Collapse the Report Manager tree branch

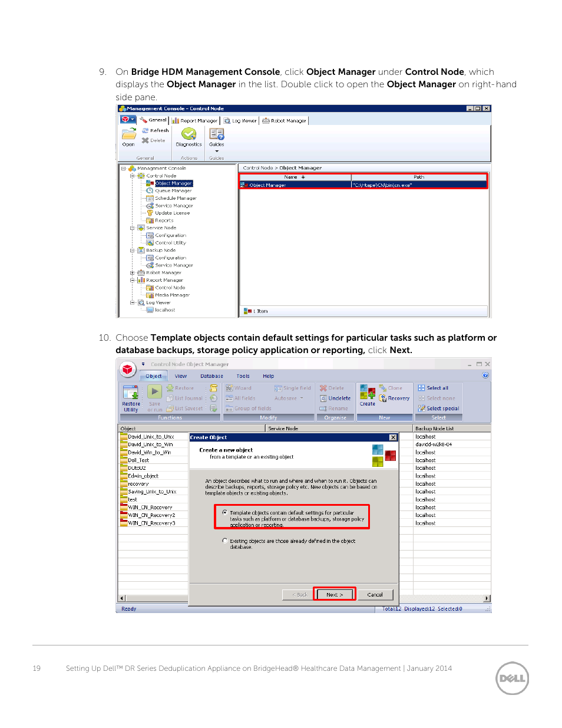[x=133, y=281]
